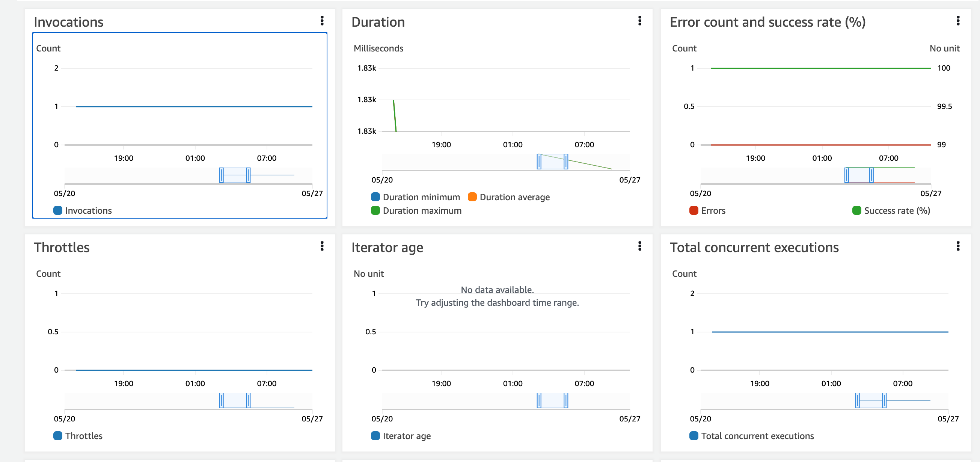Click Iterator age legend color swatch
Screen dimensions: 980x462
point(375,436)
